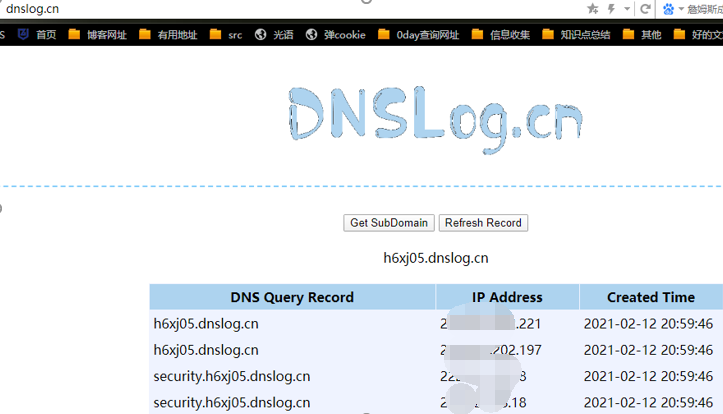Click created time in first record row
This screenshot has width=723, height=414.
(648, 324)
